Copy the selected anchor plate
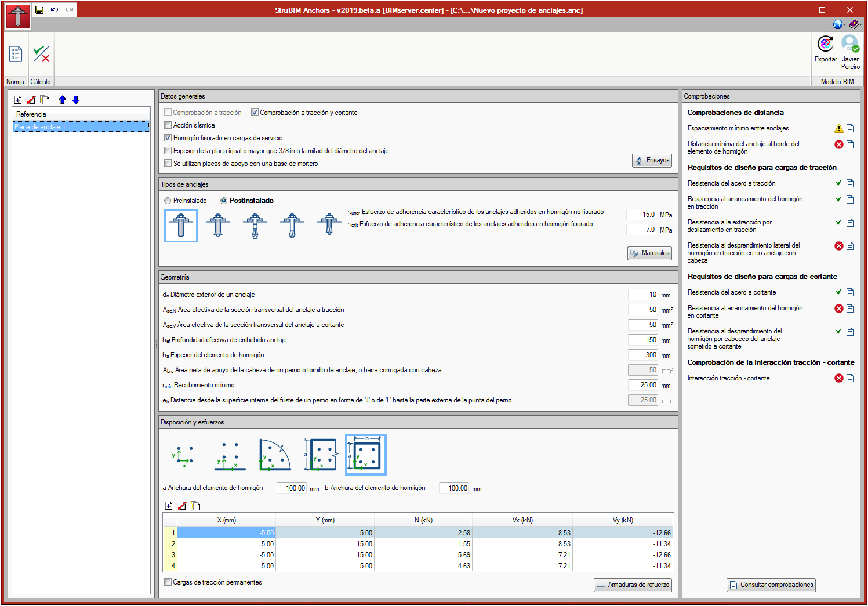Image resolution: width=868 pixels, height=606 pixels. pos(45,100)
